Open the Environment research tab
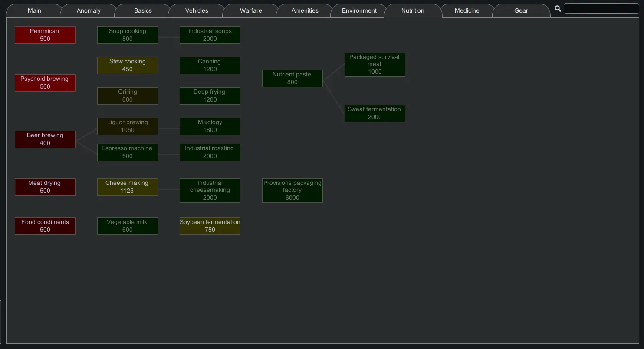This screenshot has width=644, height=349. 359,10
